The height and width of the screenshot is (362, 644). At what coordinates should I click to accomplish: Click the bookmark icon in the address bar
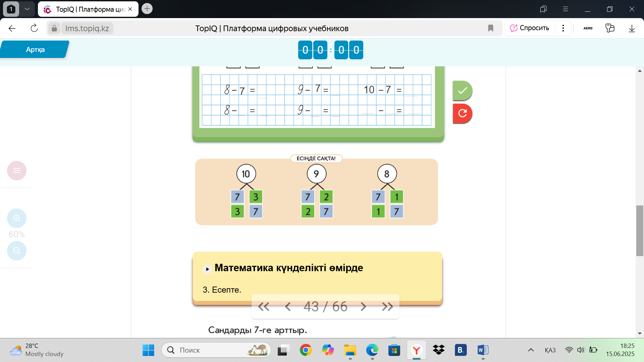coord(490,28)
